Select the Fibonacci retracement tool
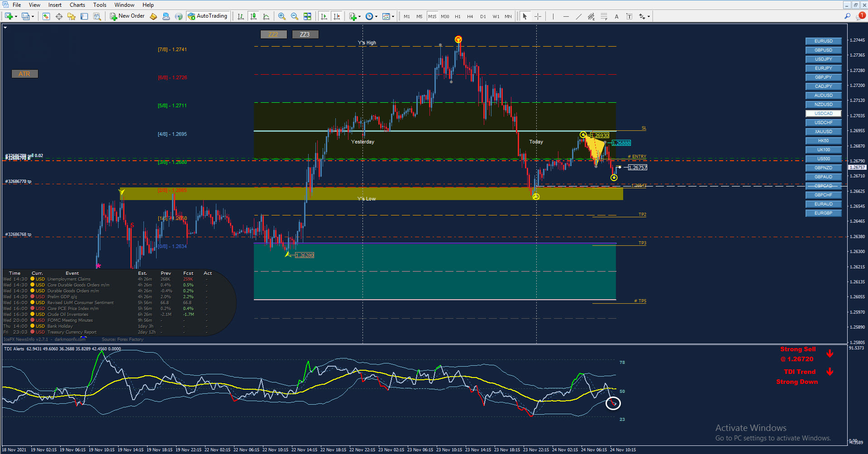 [604, 16]
